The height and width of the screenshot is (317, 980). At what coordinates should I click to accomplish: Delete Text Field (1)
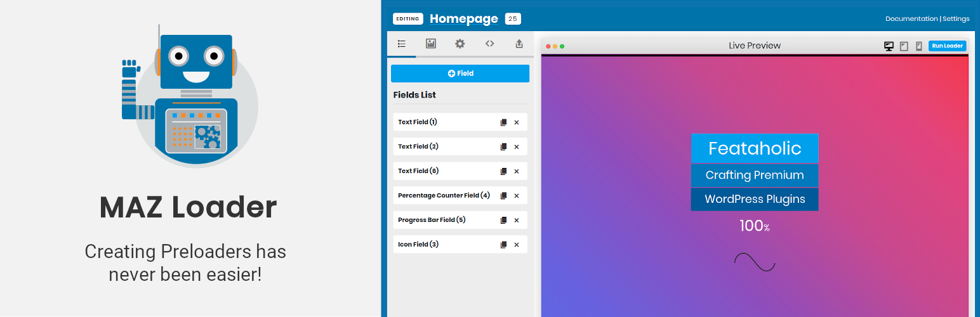[517, 122]
